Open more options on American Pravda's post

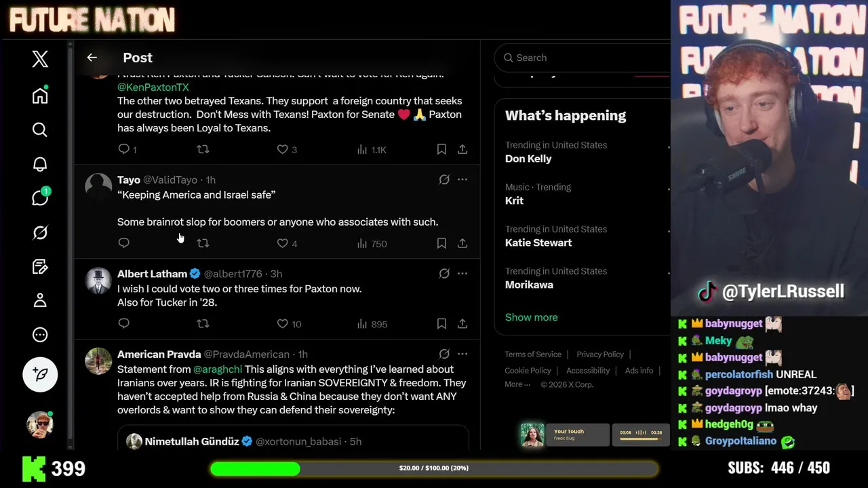pos(462,354)
